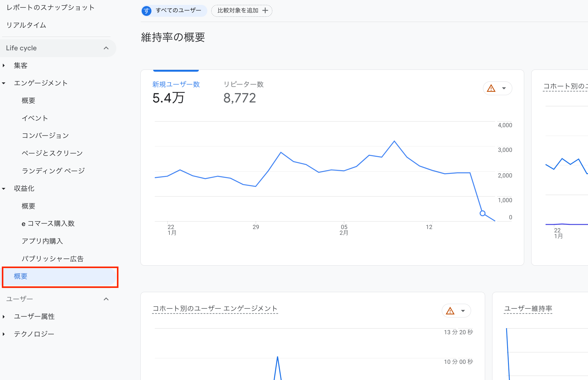Collapse the ユーザー section chevron
Image resolution: width=588 pixels, height=380 pixels.
106,299
